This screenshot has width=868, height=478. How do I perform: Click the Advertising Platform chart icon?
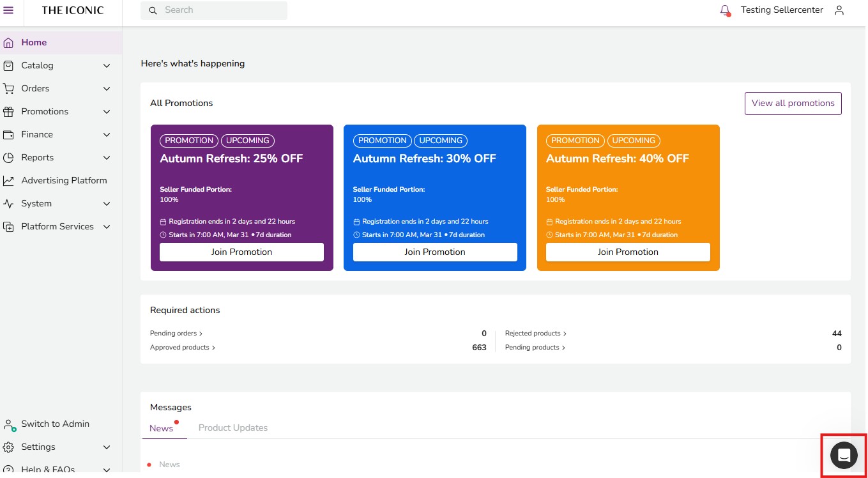pos(8,181)
